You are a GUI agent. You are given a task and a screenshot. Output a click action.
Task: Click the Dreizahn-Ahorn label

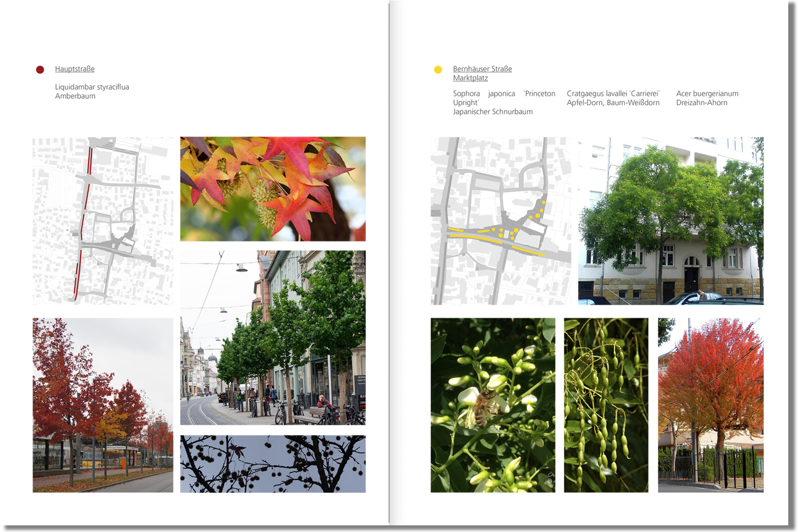[701, 103]
